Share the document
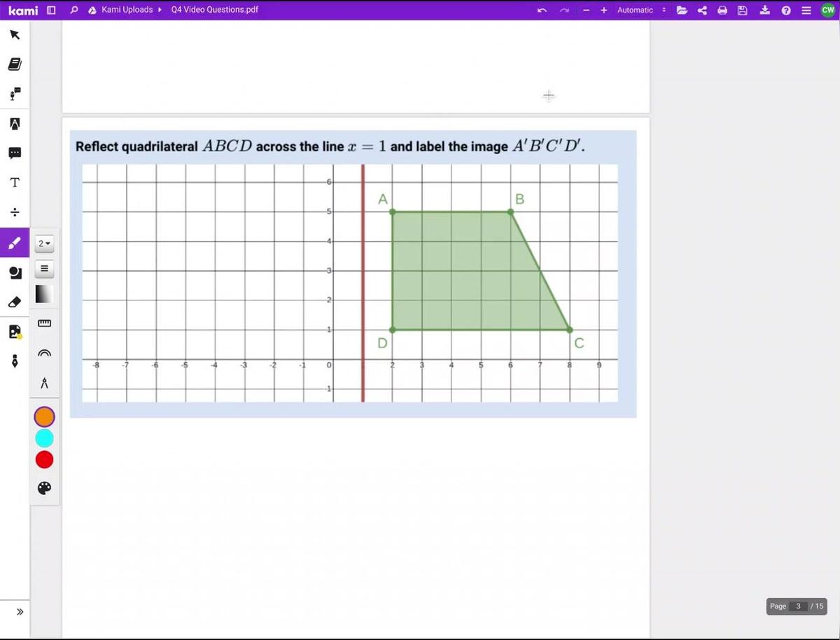840x640 pixels. click(703, 10)
